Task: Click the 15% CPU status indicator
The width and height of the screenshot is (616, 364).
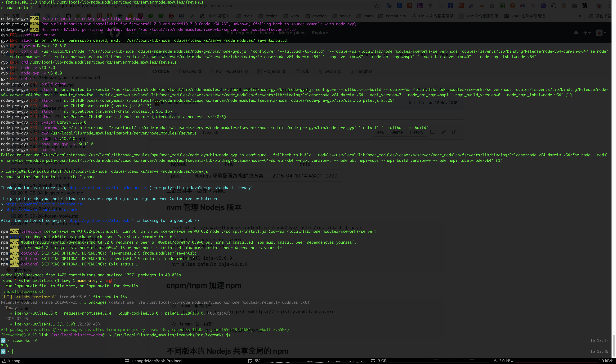Action: pyautogui.click(x=254, y=361)
